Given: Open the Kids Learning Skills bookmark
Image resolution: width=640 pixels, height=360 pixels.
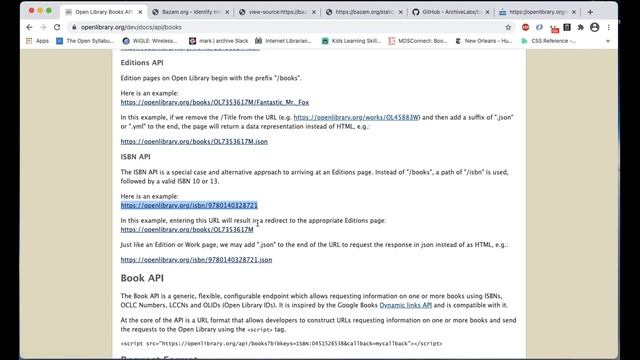Looking at the screenshot, I should [351, 41].
